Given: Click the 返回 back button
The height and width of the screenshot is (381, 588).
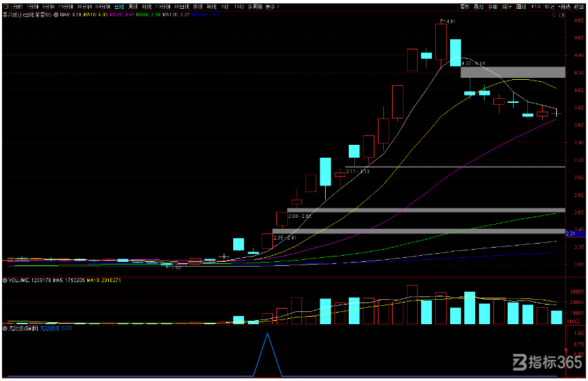Looking at the screenshot, I should coord(579,7).
